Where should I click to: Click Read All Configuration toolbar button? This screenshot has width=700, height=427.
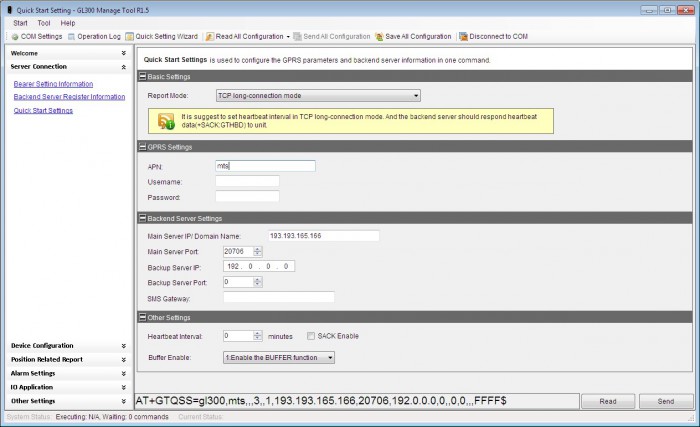pyautogui.click(x=245, y=36)
